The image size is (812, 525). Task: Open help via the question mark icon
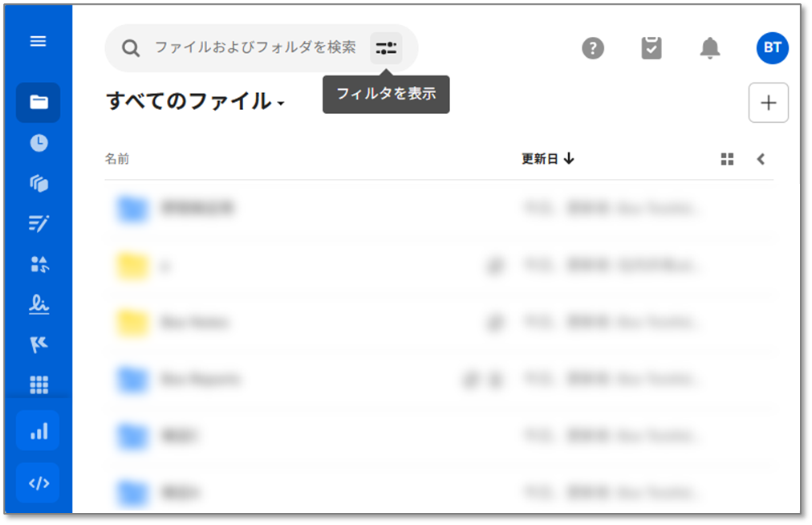click(x=592, y=48)
